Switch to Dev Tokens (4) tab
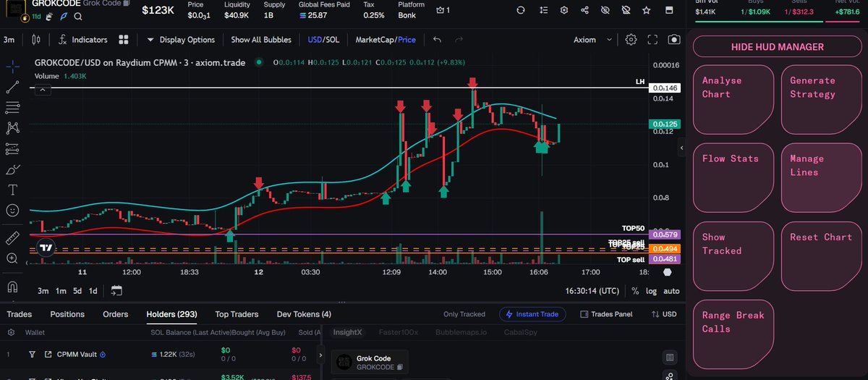The image size is (868, 380). [304, 314]
